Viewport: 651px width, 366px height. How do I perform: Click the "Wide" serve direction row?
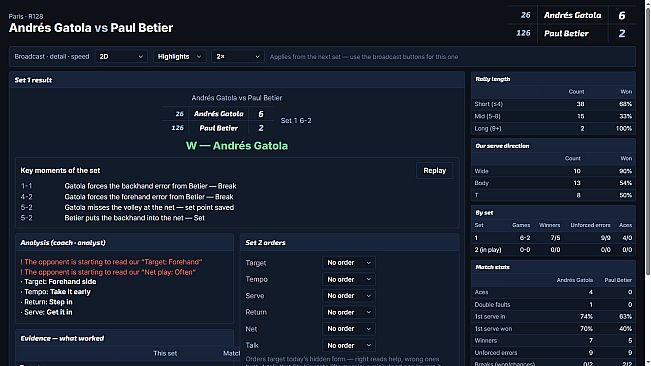click(553, 171)
